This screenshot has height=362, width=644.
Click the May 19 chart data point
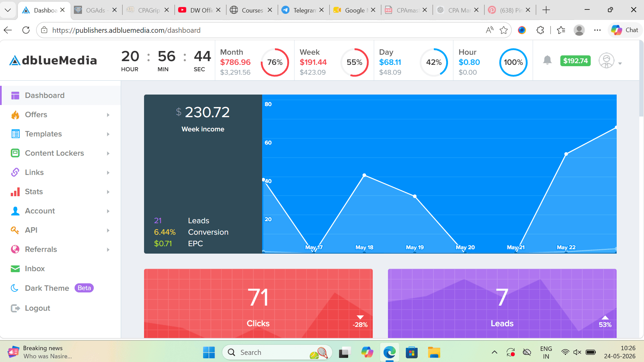pyautogui.click(x=415, y=196)
